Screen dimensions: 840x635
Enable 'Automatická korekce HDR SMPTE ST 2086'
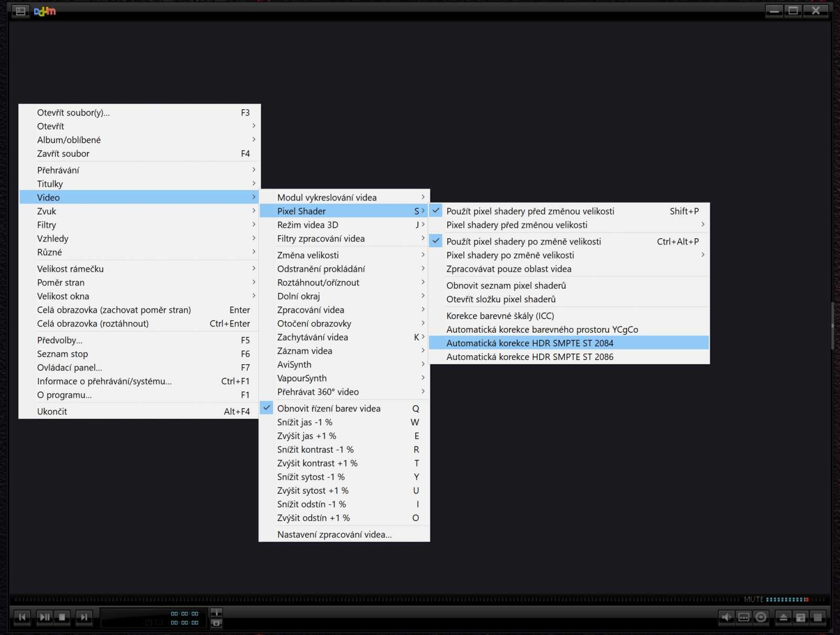click(569, 357)
